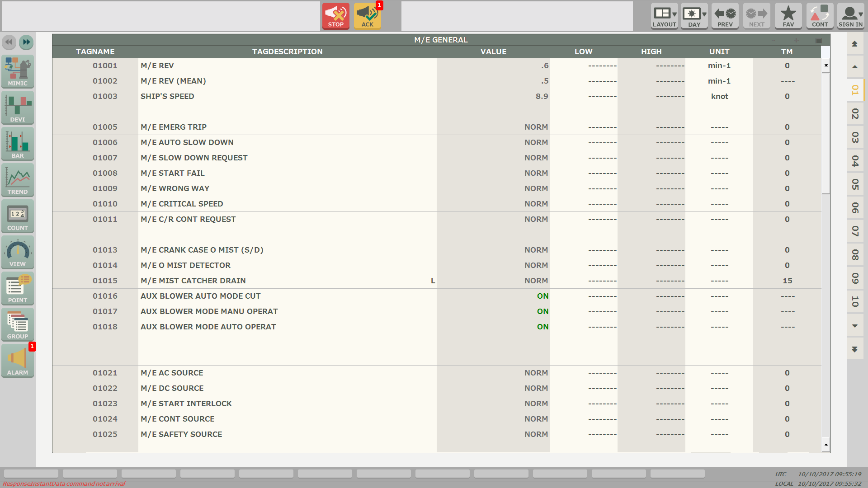This screenshot has height=488, width=868.
Task: Open the BAR graph display
Action: point(18,144)
